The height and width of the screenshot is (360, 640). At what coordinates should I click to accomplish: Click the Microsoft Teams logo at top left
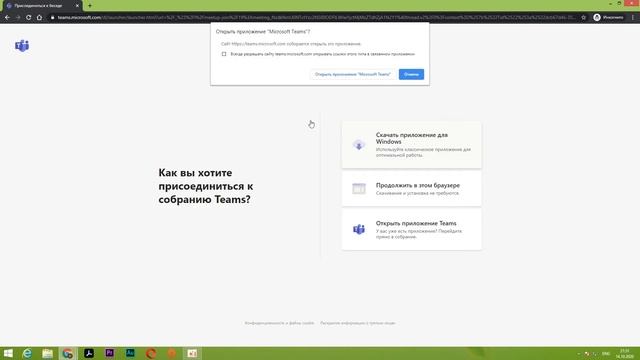tap(22, 46)
